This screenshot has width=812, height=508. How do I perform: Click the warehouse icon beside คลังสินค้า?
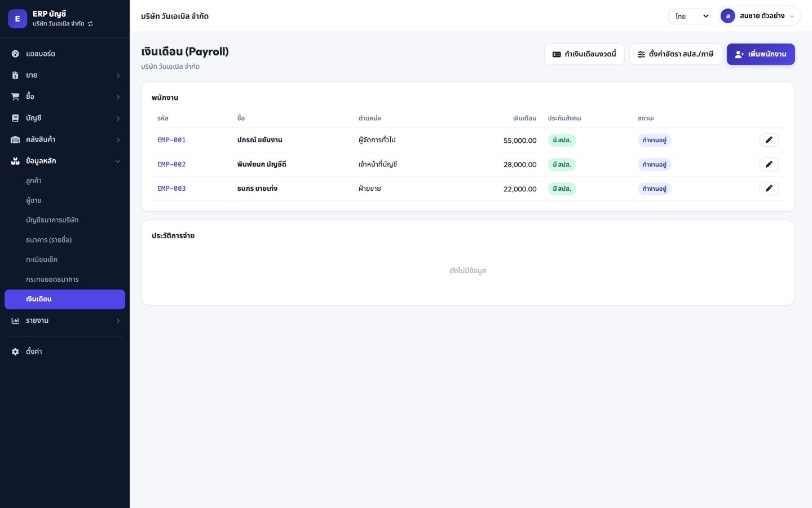[x=15, y=139]
